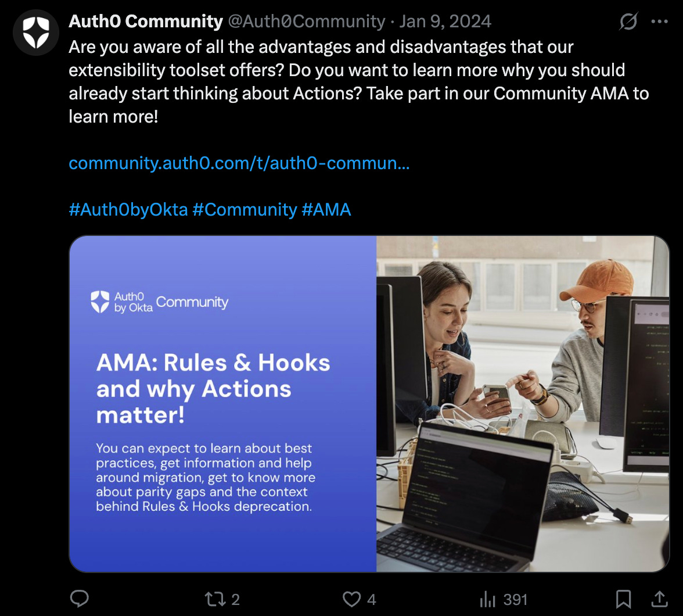View the post analytics bar chart icon
Image resolution: width=683 pixels, height=616 pixels.
click(x=487, y=599)
